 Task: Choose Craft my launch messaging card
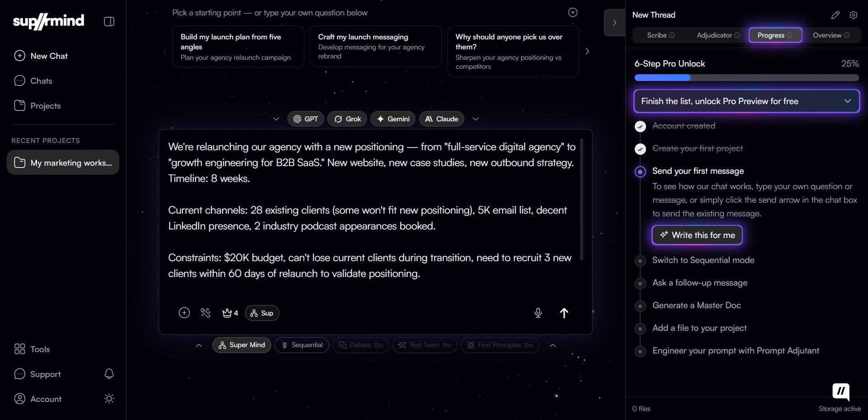[375, 46]
